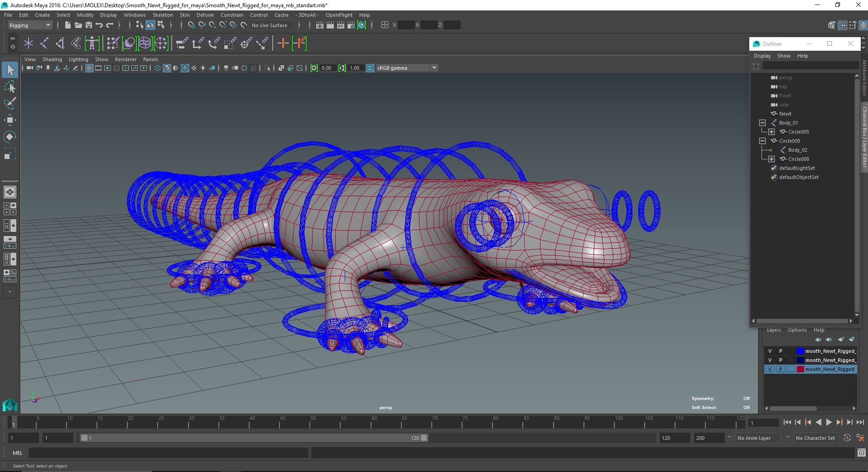Open the Quick Rig humanoid shelf icon
Screen dimensions: 868x472
tap(92, 43)
